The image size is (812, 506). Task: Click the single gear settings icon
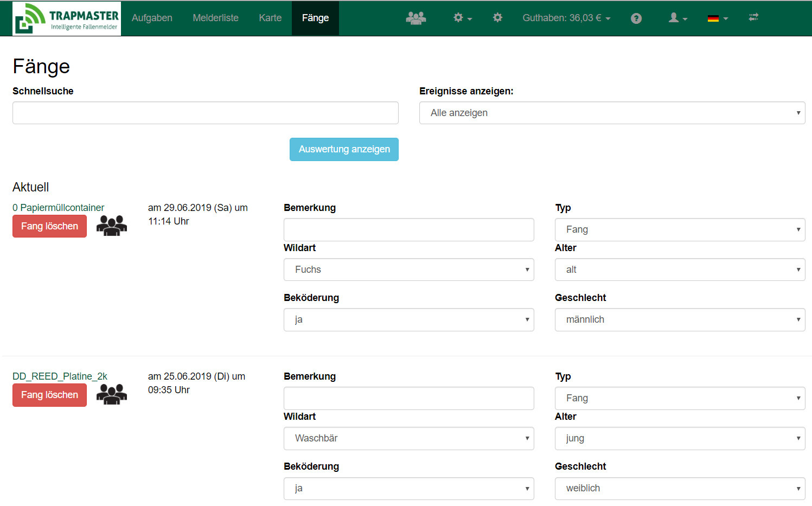pyautogui.click(x=497, y=18)
